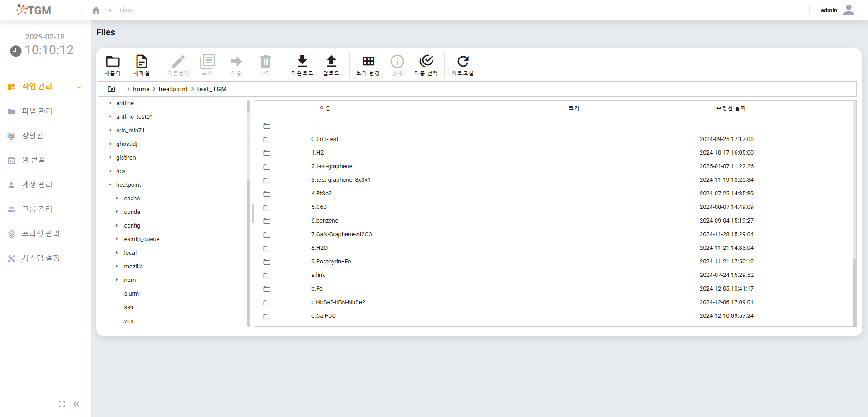Click heatpoint in the breadcrumb path
The height and width of the screenshot is (417, 868).
click(173, 89)
